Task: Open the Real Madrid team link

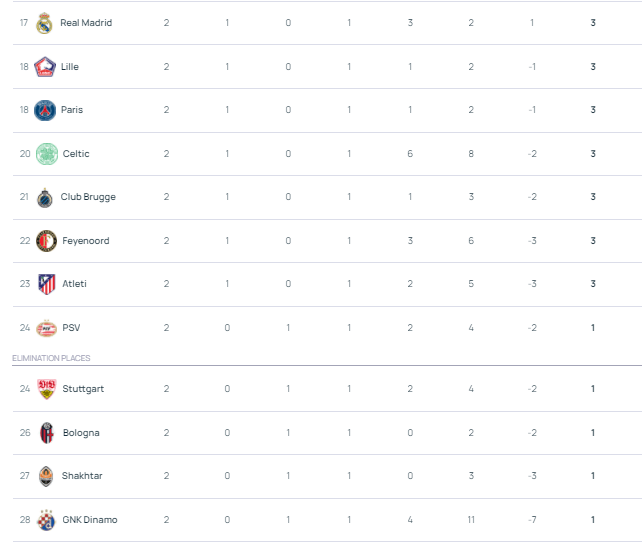Action: (x=86, y=23)
